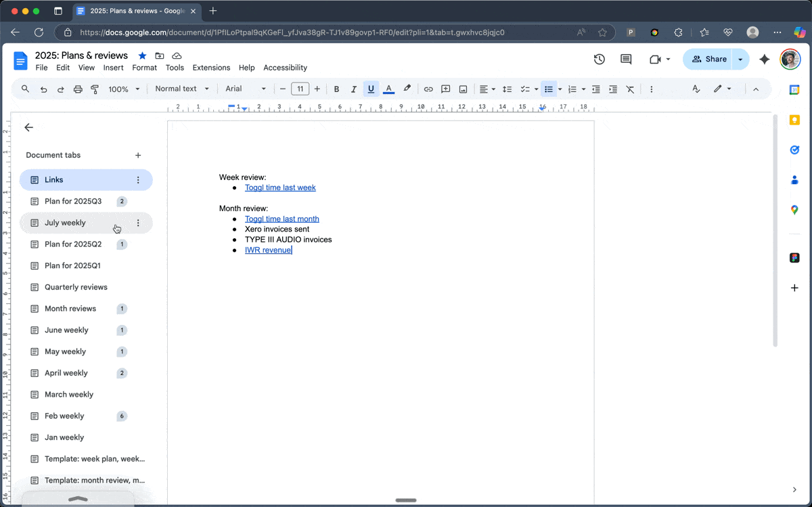812x507 pixels.
Task: Activate the paint format tool
Action: (95, 89)
